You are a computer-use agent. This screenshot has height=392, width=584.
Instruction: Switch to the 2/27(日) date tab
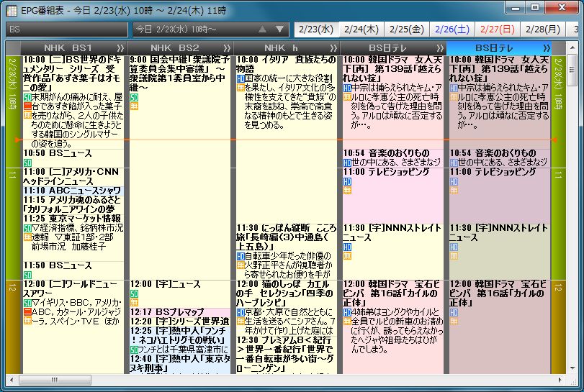point(498,29)
